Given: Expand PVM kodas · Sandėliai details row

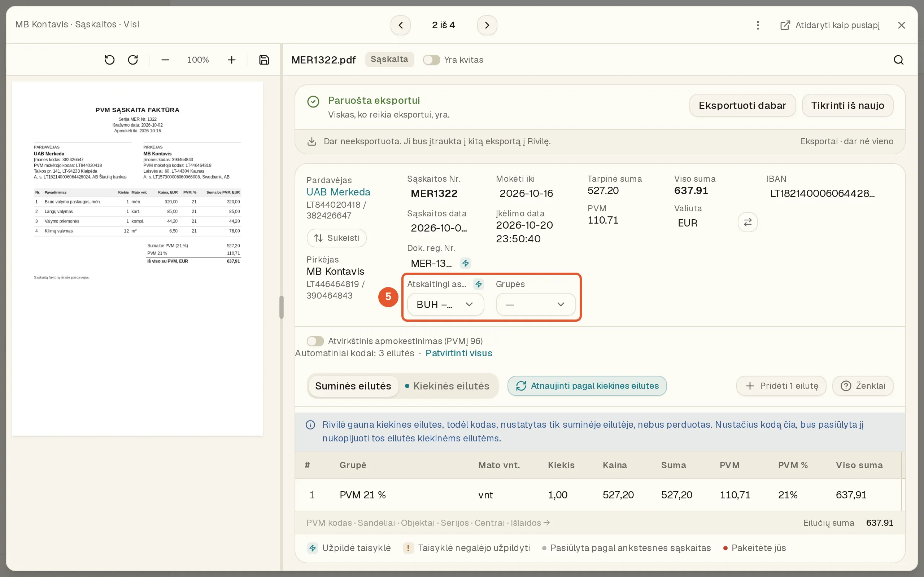Looking at the screenshot, I should tap(428, 523).
